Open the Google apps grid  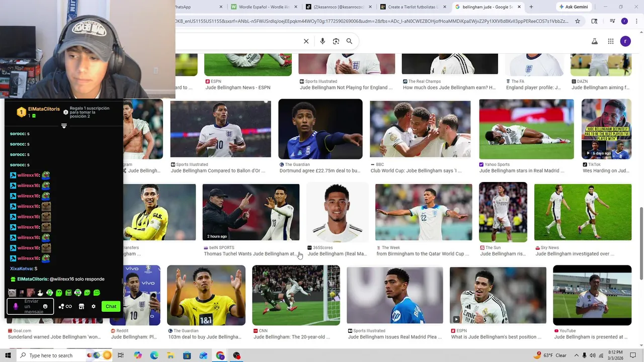[610, 41]
